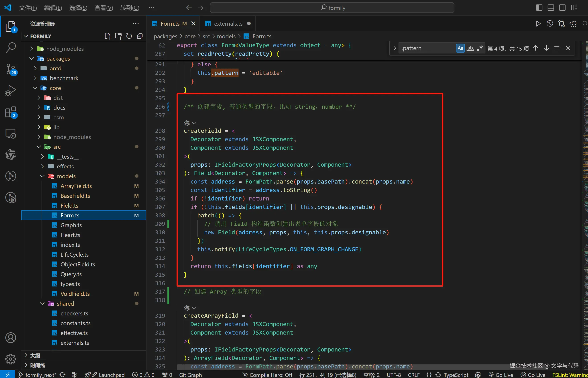Collapse all folders in explorer
Image resolution: width=588 pixels, height=378 pixels.
(140, 36)
